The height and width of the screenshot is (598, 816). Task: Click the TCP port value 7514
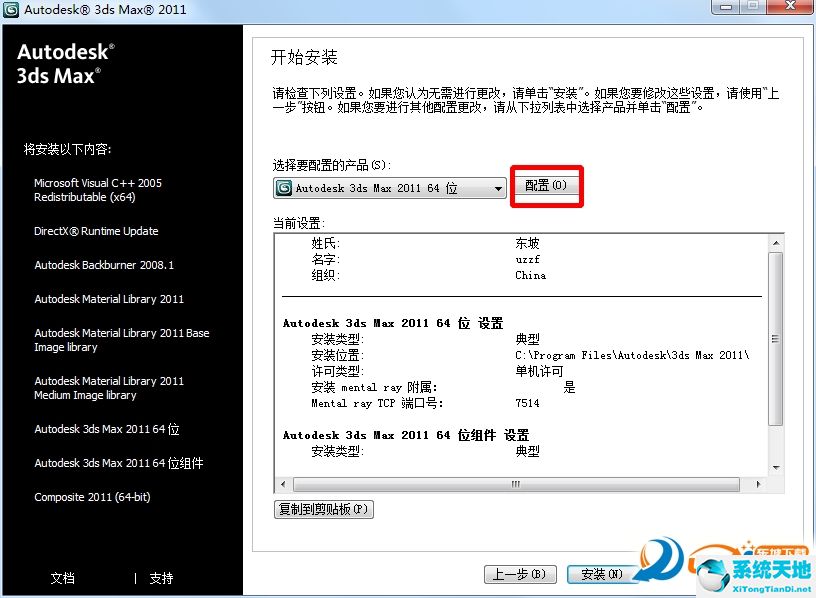point(527,403)
